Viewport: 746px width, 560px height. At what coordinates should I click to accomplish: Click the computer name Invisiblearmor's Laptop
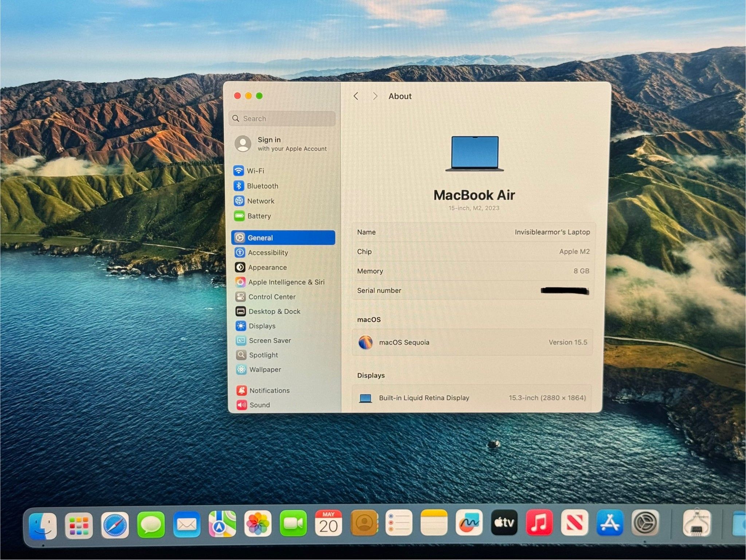point(551,232)
